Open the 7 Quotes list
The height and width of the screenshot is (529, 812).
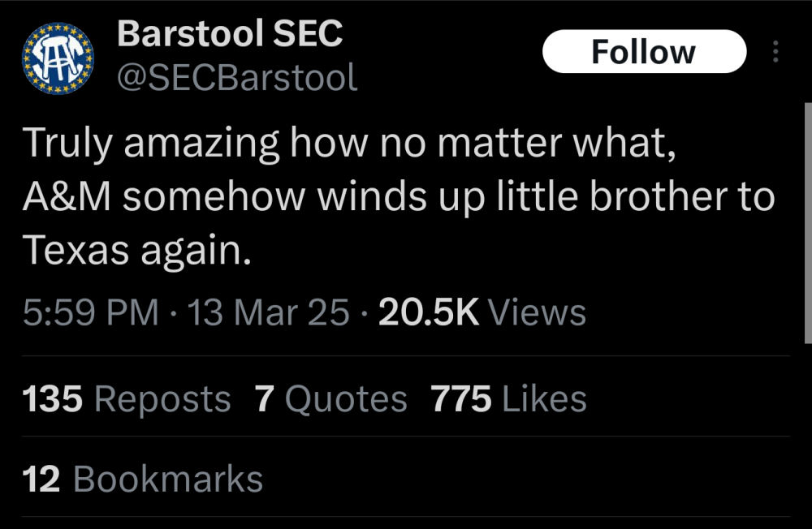coord(330,398)
